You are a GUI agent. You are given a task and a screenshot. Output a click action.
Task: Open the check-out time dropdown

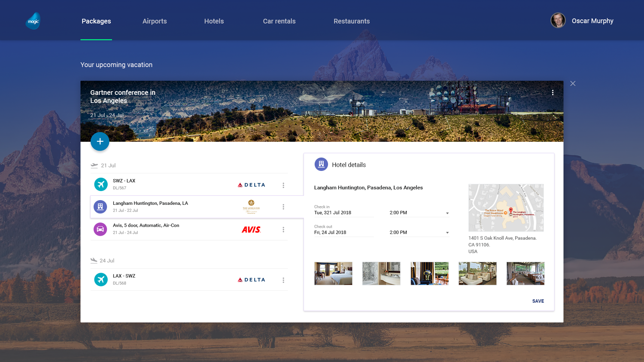pyautogui.click(x=447, y=232)
